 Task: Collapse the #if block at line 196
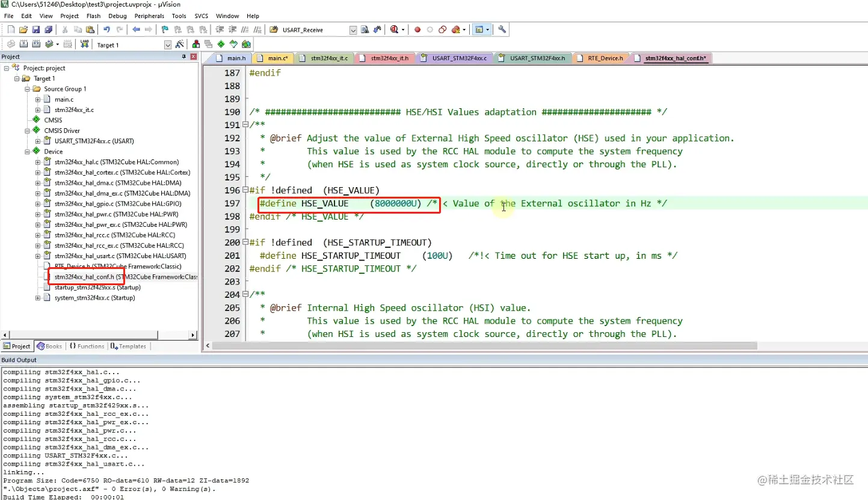point(245,191)
